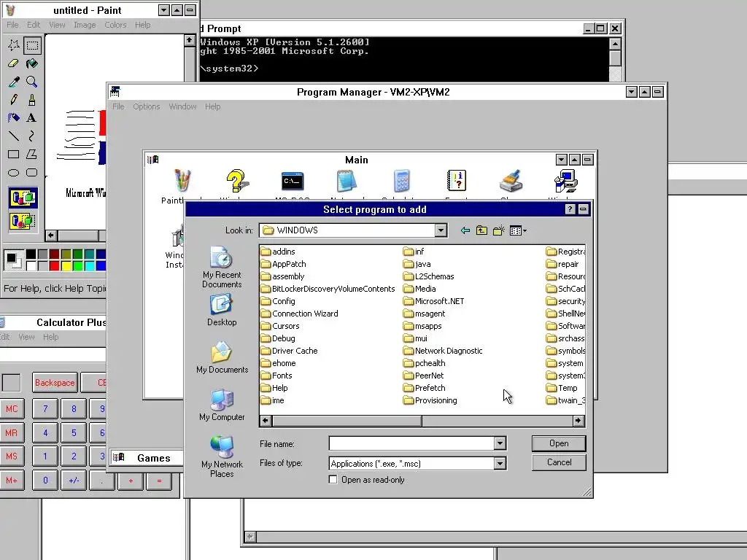Choose the Pick Color eyedropper tool

tap(13, 82)
